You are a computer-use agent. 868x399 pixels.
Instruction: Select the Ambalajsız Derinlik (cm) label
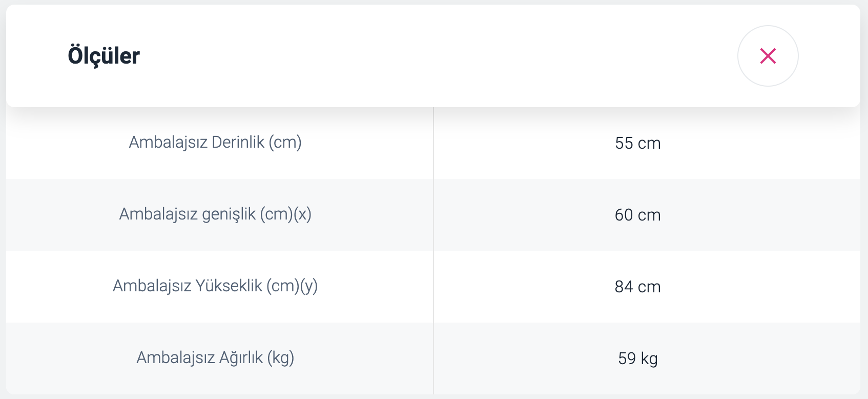point(215,142)
